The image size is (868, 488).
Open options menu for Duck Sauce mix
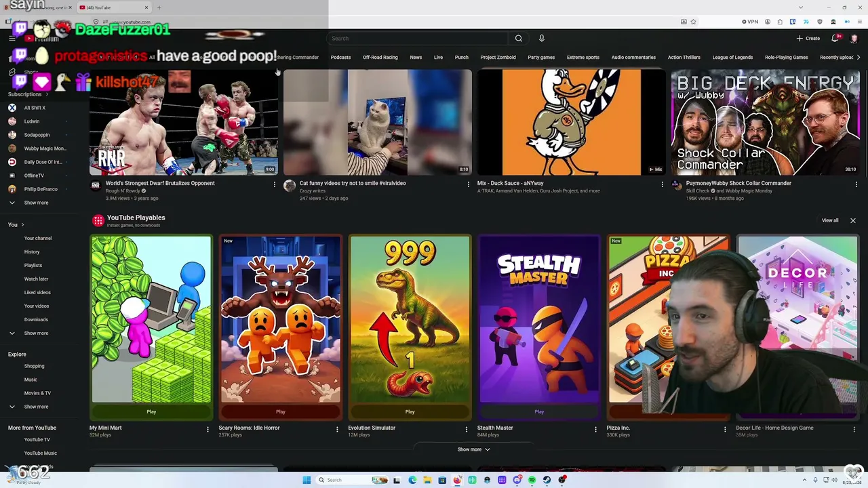point(663,184)
